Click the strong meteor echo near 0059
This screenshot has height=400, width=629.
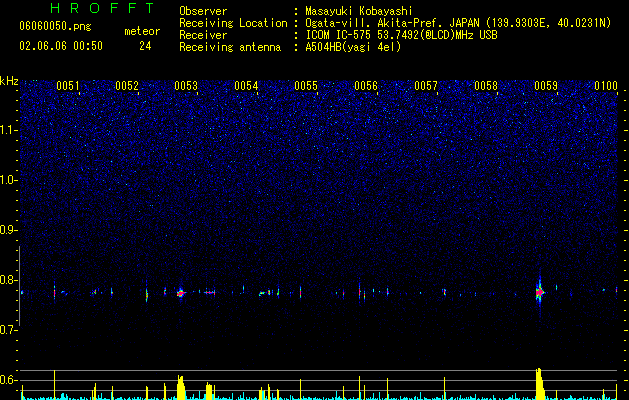click(x=540, y=292)
